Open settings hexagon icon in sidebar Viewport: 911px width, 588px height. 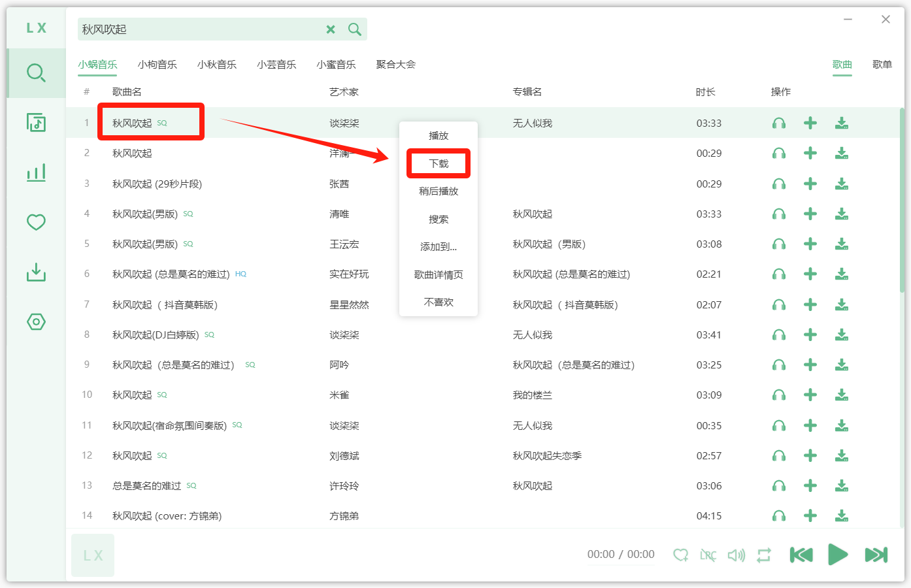(36, 321)
